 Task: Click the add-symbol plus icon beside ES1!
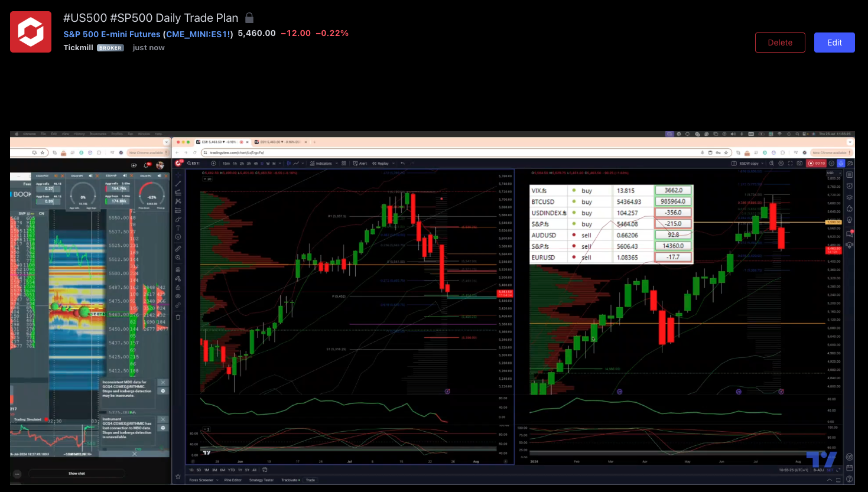click(213, 164)
